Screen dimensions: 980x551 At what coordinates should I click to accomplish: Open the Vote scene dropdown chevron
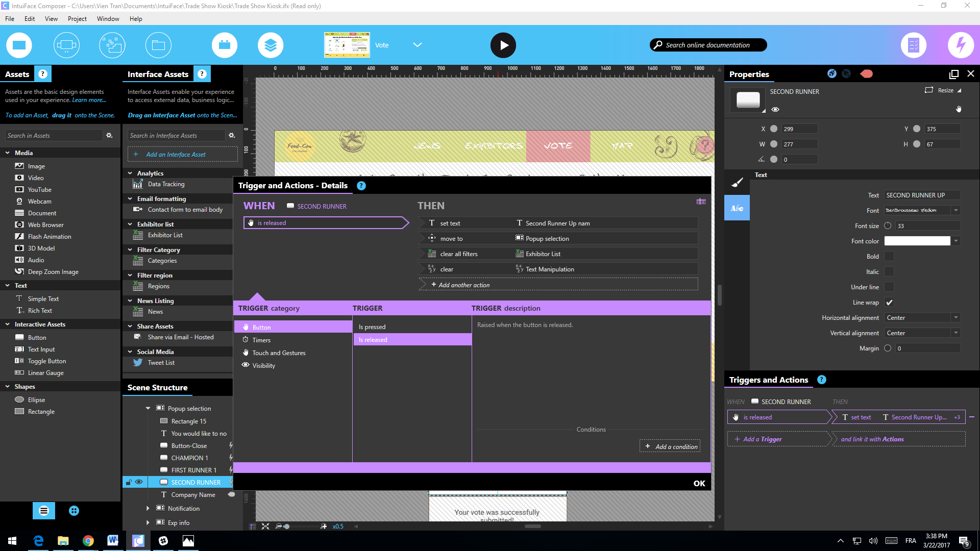[417, 45]
